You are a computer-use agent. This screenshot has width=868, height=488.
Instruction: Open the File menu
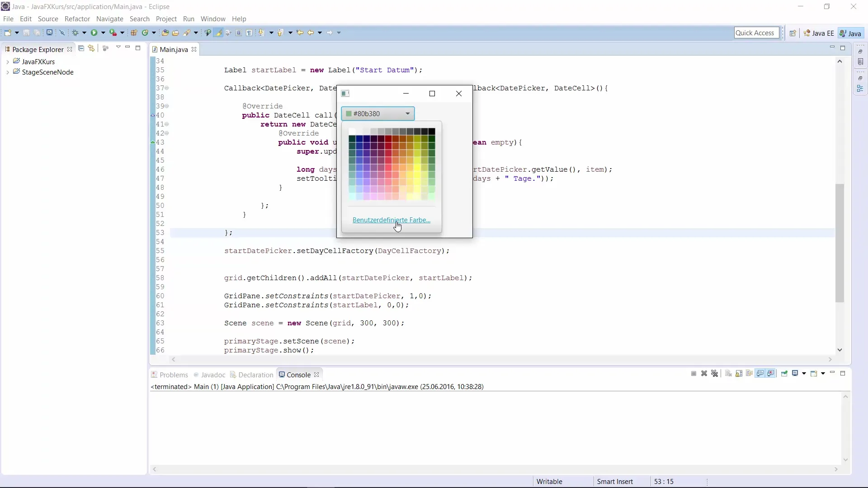pos(8,19)
